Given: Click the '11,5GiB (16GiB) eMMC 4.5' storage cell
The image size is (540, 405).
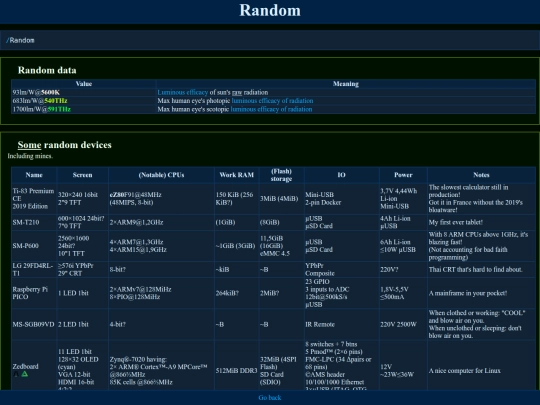Looking at the screenshot, I should tap(281, 246).
